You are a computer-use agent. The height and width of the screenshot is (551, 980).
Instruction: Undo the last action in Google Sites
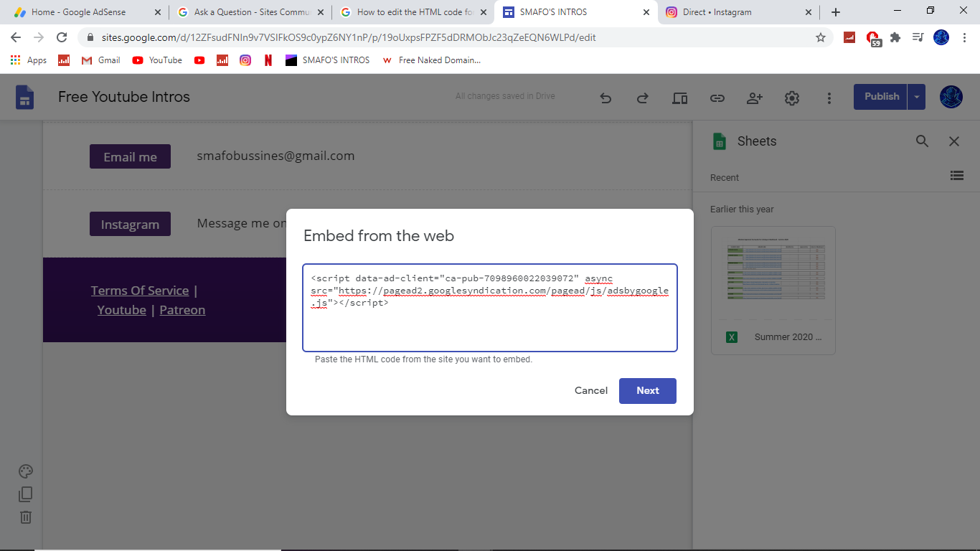tap(606, 98)
